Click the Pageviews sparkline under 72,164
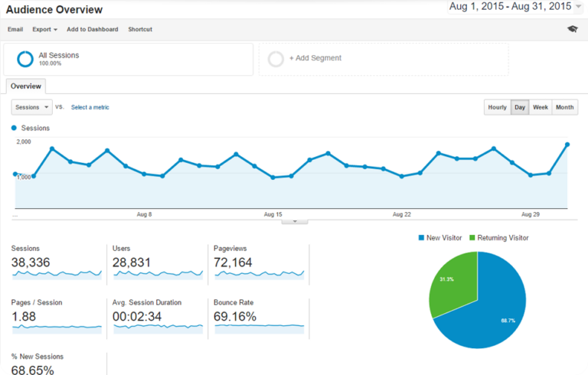Image resolution: width=588 pixels, height=375 pixels. coord(259,273)
